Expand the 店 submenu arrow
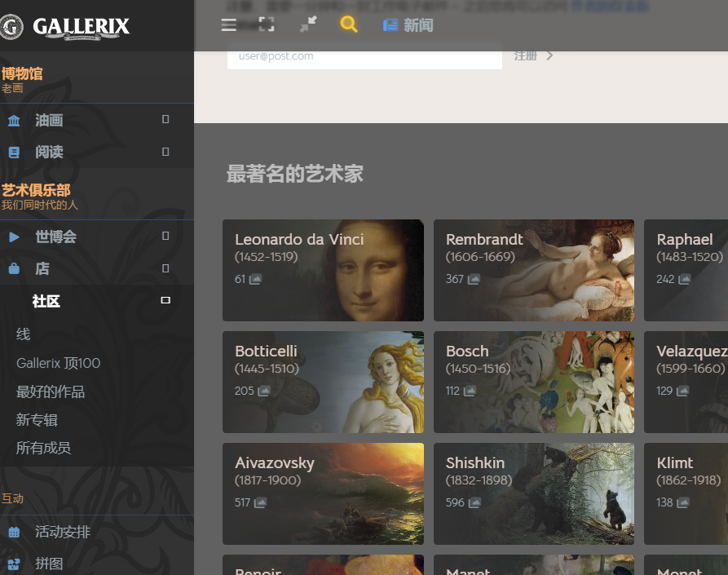Image resolution: width=728 pixels, height=575 pixels. (165, 268)
